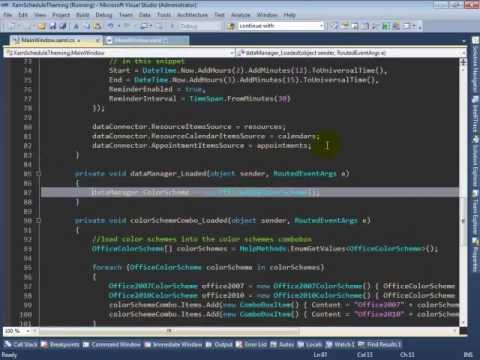Expand the class navigation dropdown

(x=231, y=53)
